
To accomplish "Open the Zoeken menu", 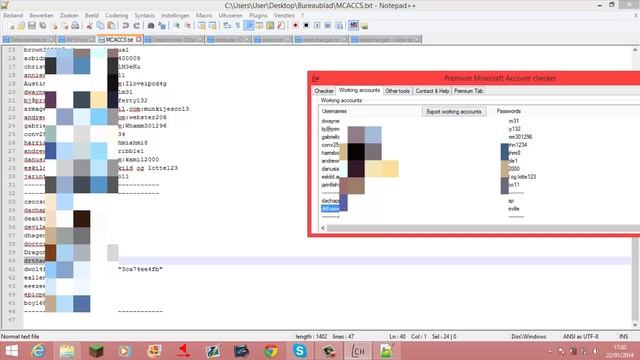I will click(x=69, y=16).
